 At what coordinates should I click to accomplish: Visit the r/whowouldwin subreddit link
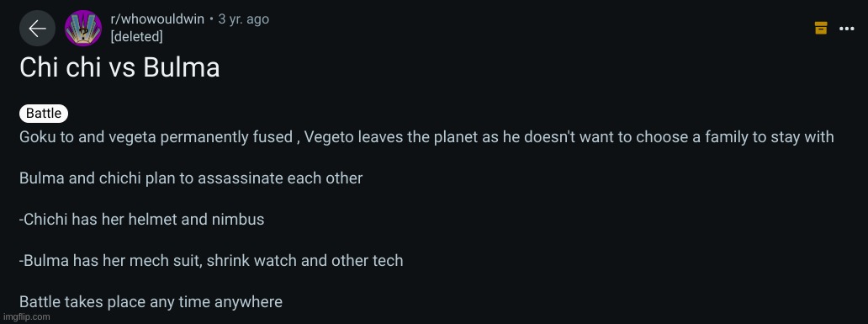[158, 19]
